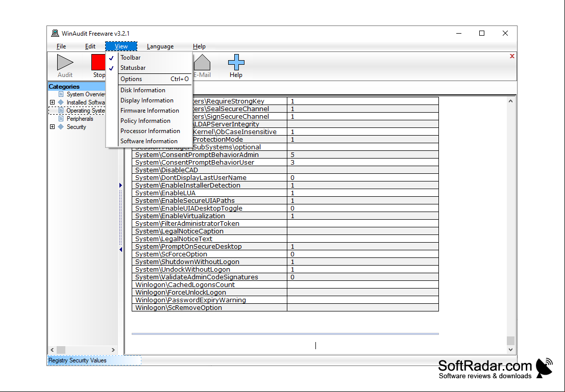Screen dimensions: 565x392
Task: Select Display Information in the View menu
Action: click(149, 100)
